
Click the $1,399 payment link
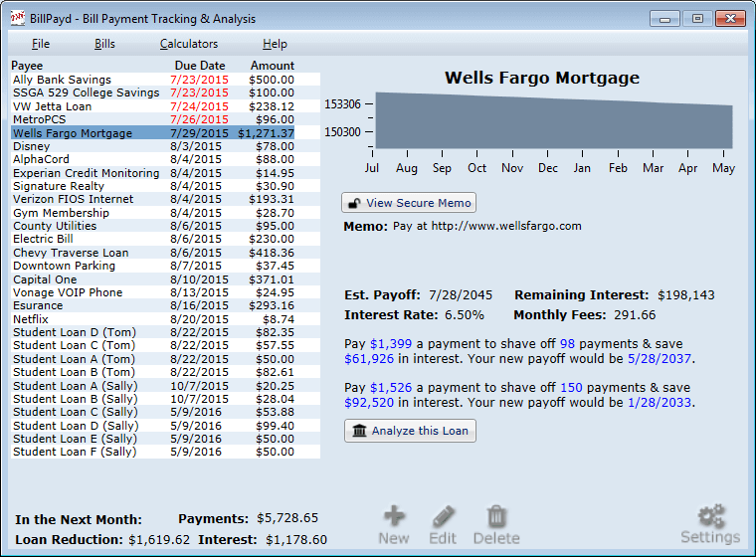[391, 344]
